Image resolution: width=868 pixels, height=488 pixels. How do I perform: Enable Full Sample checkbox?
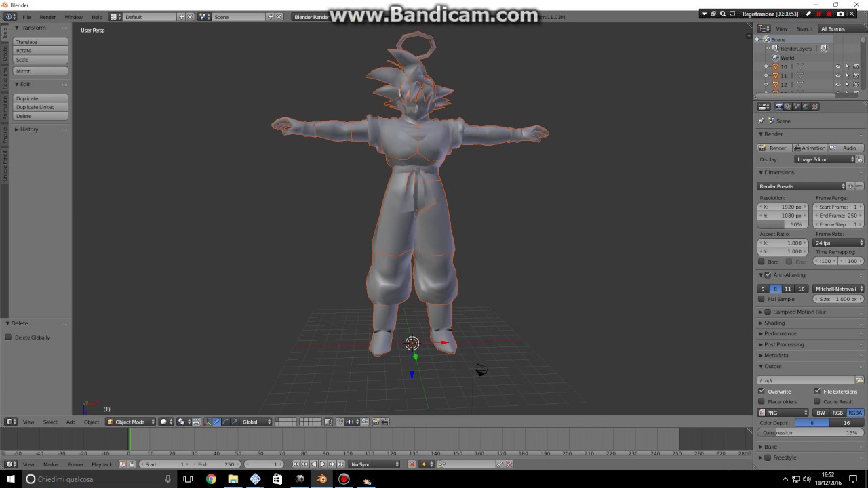[762, 299]
